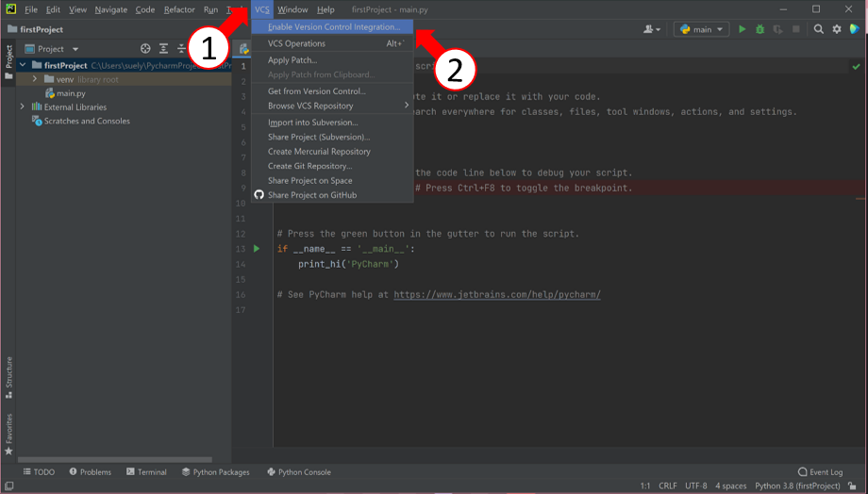Viewport: 868px width, 494px height.
Task: Open VCS Operations popup entry
Action: [x=332, y=43]
